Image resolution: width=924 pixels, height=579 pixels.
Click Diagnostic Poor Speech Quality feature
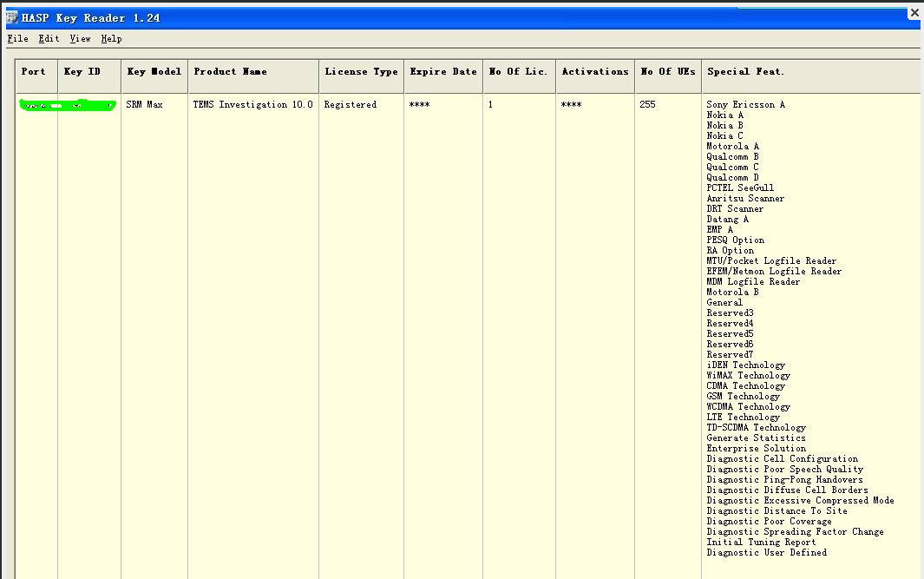point(785,470)
